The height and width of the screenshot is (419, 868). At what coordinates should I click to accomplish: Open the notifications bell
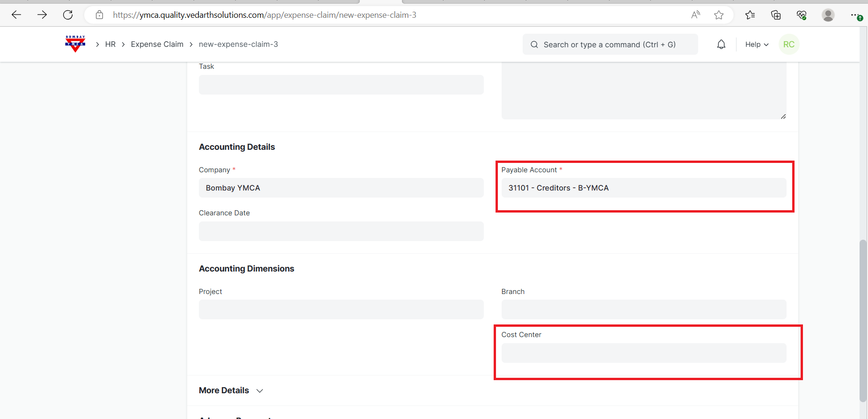(x=721, y=44)
